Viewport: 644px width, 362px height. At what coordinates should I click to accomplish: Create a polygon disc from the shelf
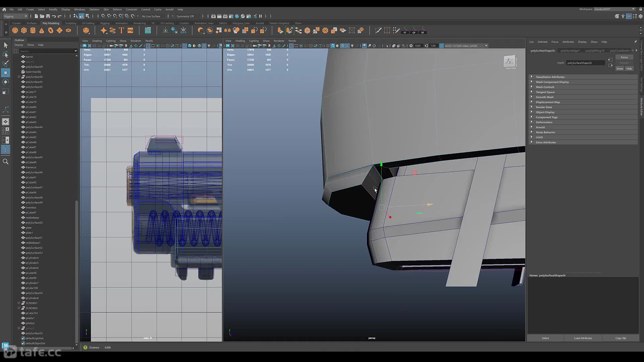tap(68, 31)
